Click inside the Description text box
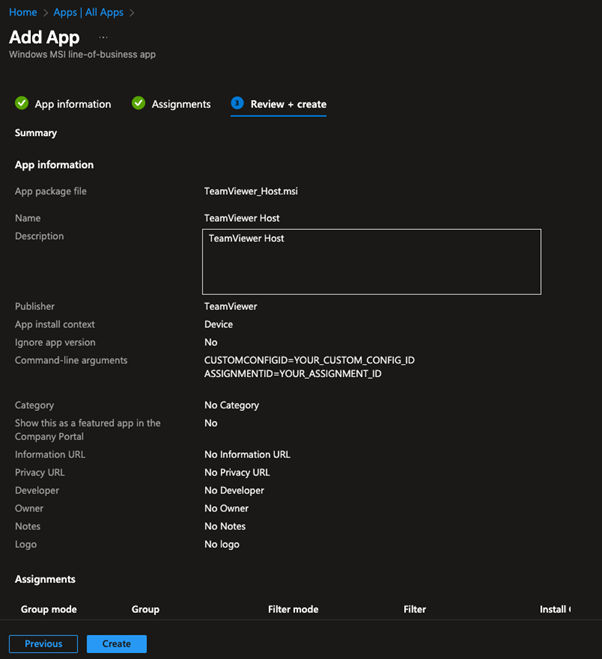 point(372,261)
